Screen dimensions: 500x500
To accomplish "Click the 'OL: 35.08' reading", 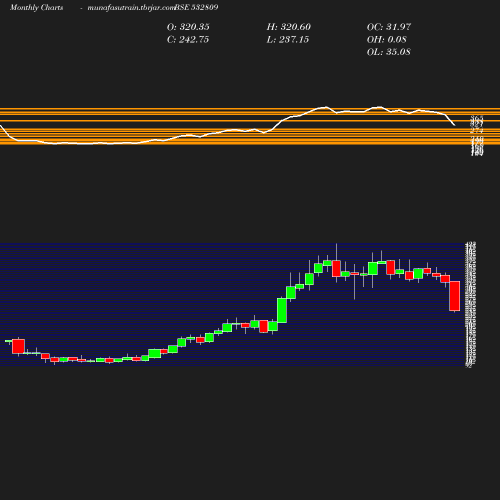I will click(389, 52).
